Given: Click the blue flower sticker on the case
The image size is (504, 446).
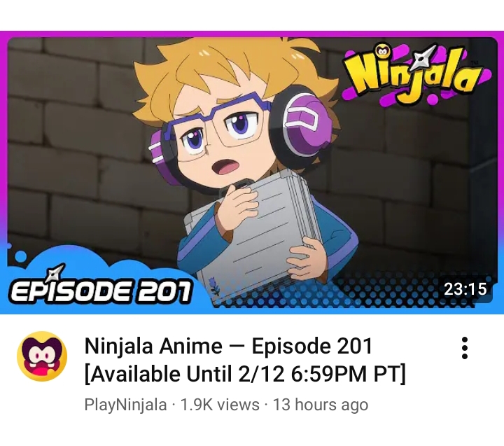Looking at the screenshot, I should [x=214, y=286].
